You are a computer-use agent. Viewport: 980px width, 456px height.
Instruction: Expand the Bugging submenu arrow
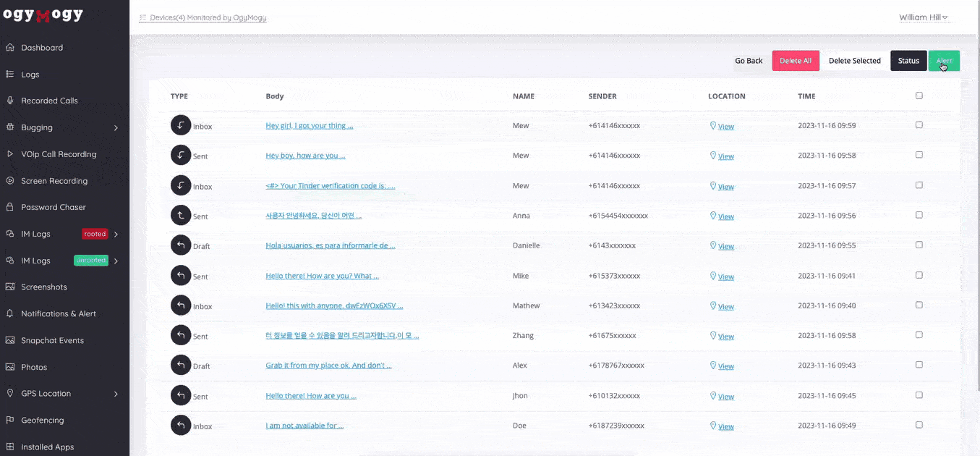point(116,128)
